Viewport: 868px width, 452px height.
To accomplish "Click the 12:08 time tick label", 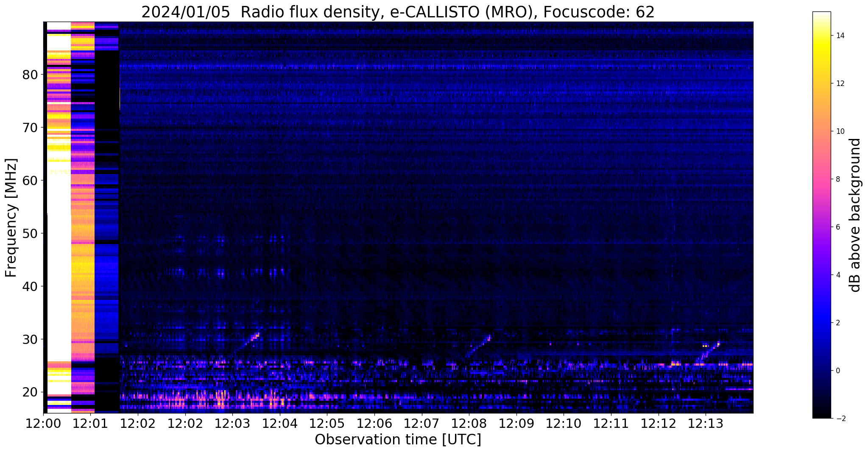I will (x=469, y=424).
